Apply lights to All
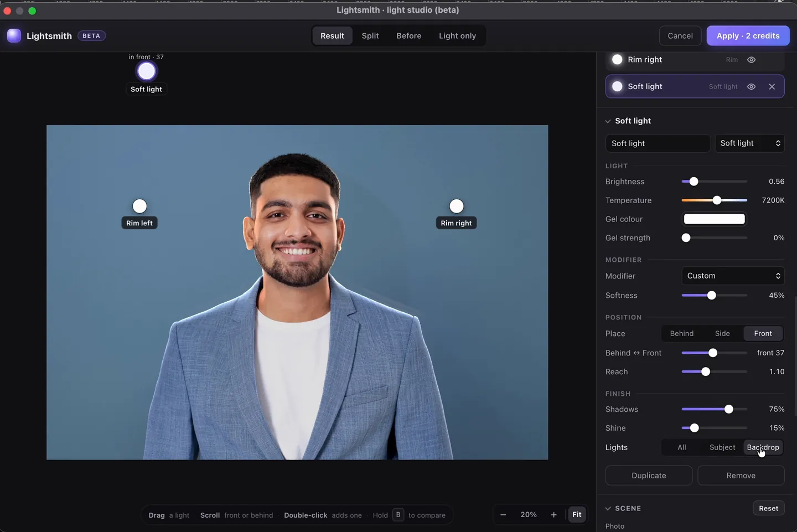Screen dimensions: 797x532 682,447
